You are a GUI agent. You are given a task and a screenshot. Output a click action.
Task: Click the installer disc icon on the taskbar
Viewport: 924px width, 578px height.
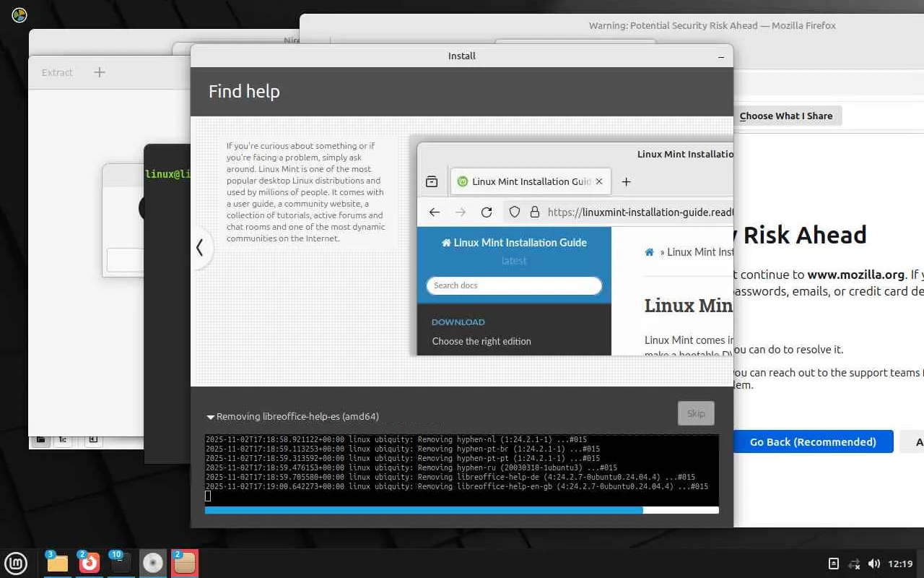(x=152, y=563)
